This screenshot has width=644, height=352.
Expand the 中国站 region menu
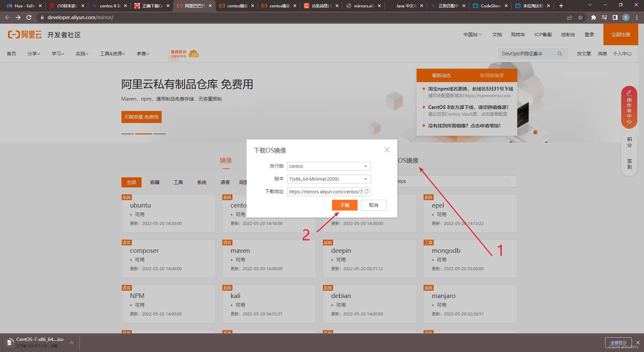pos(473,35)
